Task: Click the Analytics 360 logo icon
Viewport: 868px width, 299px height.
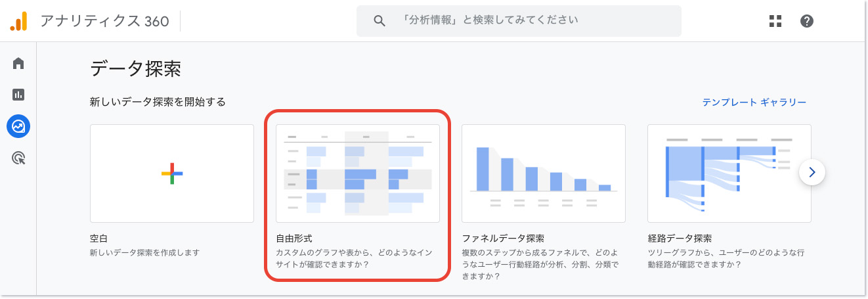Action: coord(18,21)
